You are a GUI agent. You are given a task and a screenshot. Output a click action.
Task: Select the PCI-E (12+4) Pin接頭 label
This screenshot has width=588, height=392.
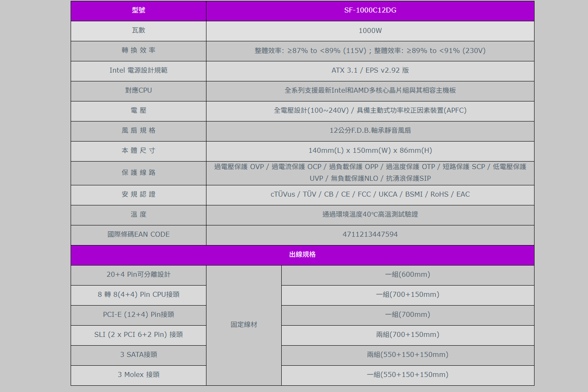[x=138, y=315]
